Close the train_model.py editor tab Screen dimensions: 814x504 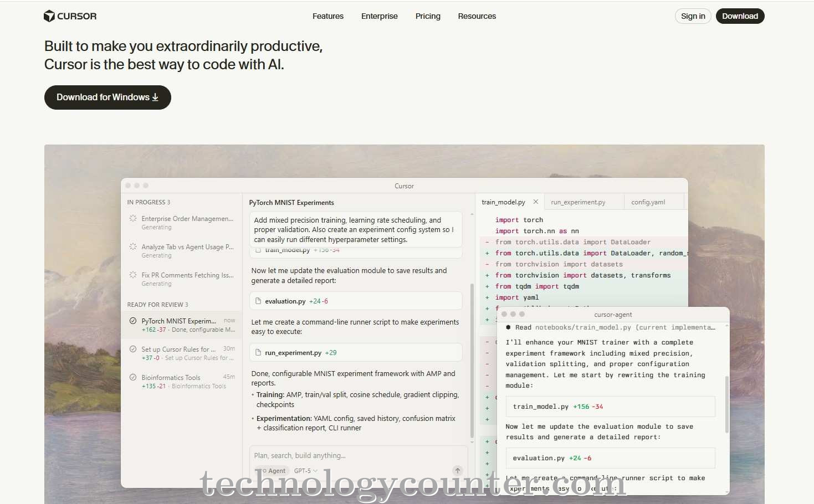coord(536,202)
